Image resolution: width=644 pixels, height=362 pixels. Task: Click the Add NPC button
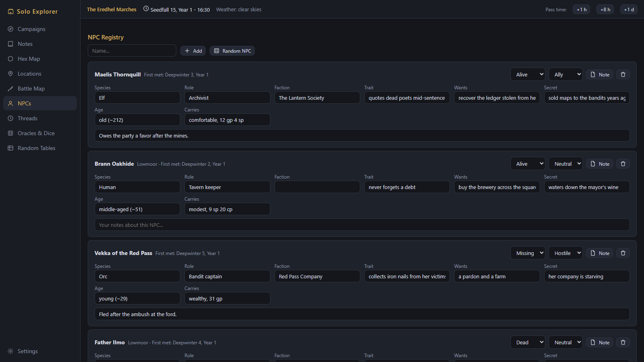193,51
